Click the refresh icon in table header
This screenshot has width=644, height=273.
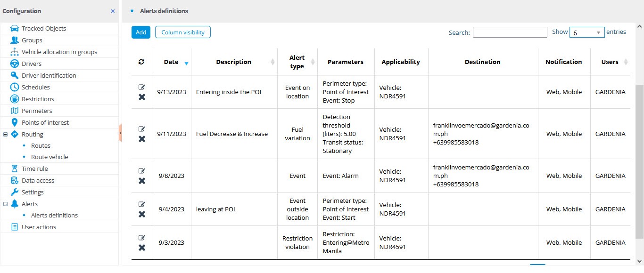click(x=141, y=62)
